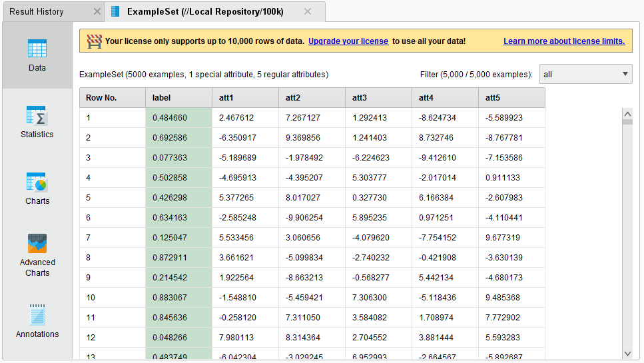This screenshot has height=363, width=644.
Task: Open the Statistics view icon
Action: [x=37, y=116]
